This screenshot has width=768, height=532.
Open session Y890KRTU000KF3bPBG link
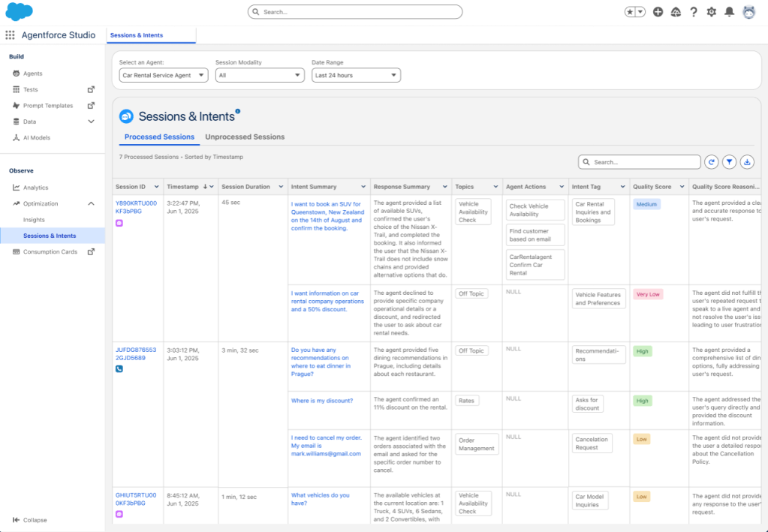click(x=136, y=207)
